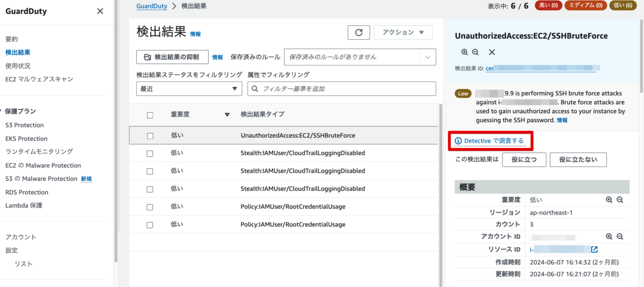The height and width of the screenshot is (287, 644).
Task: Close the finding detail panel
Action: [x=492, y=52]
